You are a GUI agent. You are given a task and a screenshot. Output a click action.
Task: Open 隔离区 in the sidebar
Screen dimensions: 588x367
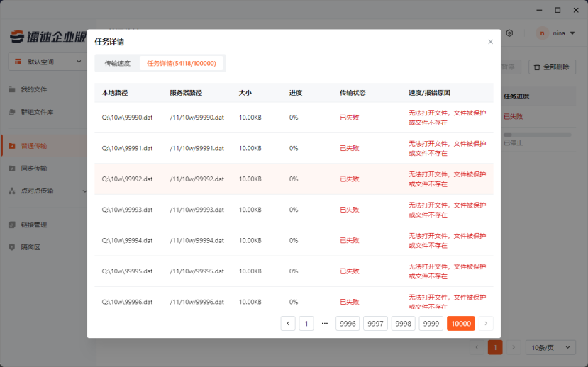pos(30,247)
